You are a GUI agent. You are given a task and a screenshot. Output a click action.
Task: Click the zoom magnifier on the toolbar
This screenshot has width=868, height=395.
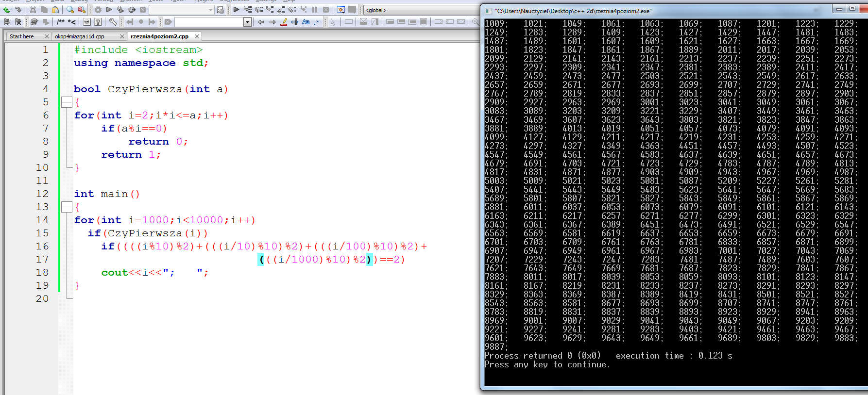point(475,22)
